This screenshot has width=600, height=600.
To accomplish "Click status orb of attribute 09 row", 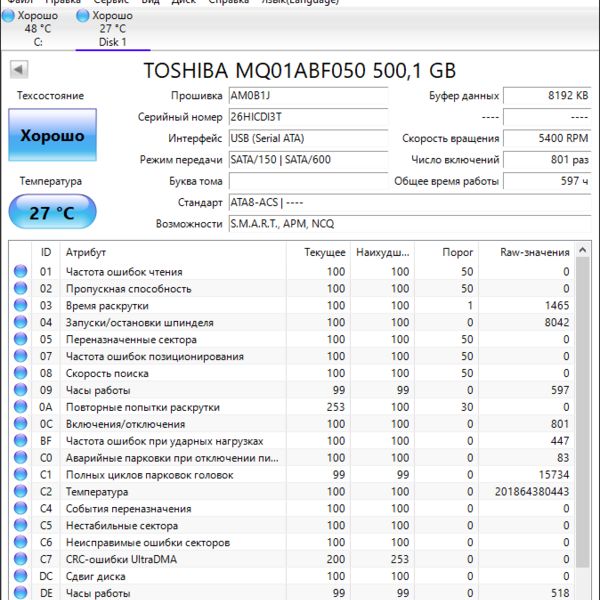I will 21,390.
